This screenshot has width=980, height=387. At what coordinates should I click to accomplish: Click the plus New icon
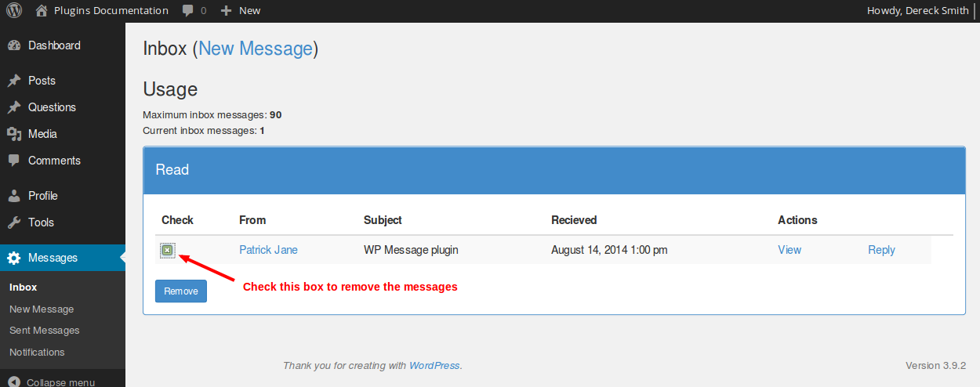[x=227, y=11]
